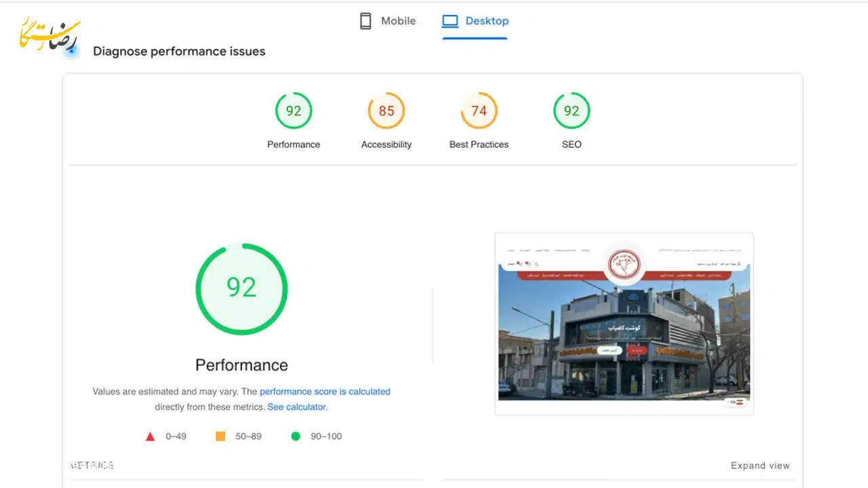
Task: Click the desktop laptop icon
Action: [450, 21]
